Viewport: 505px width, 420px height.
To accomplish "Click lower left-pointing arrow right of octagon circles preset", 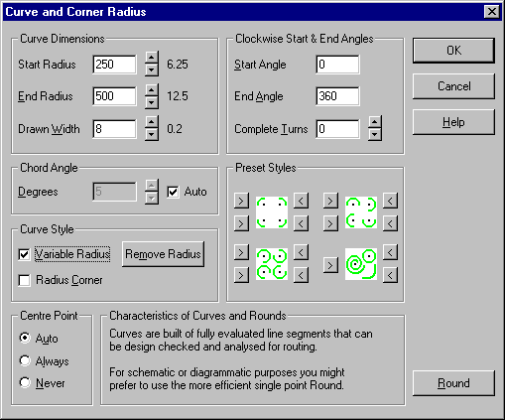I will 301,275.
